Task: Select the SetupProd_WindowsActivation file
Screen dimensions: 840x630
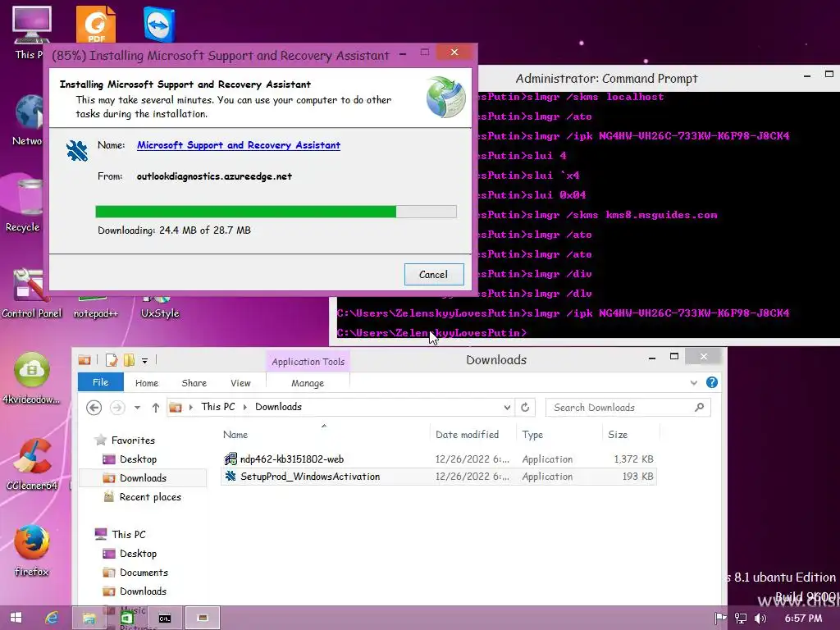Action: click(438, 477)
